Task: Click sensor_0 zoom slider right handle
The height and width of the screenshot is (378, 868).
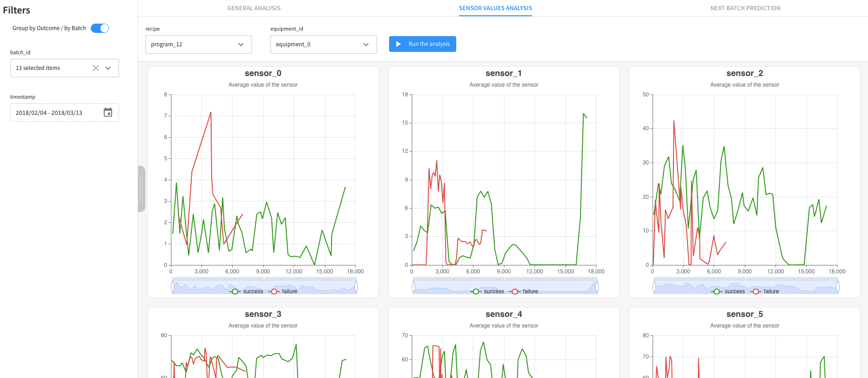Action: [356, 287]
